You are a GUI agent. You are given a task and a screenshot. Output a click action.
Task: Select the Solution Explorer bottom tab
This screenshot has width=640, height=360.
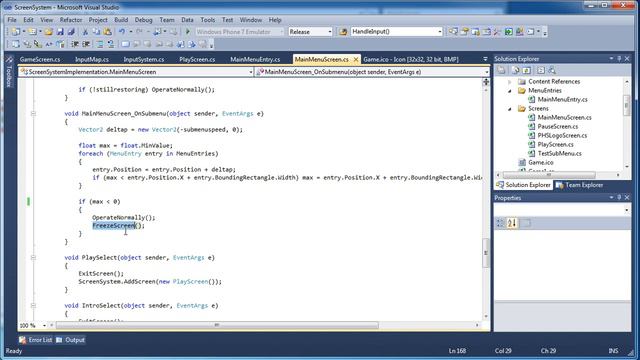click(x=524, y=185)
